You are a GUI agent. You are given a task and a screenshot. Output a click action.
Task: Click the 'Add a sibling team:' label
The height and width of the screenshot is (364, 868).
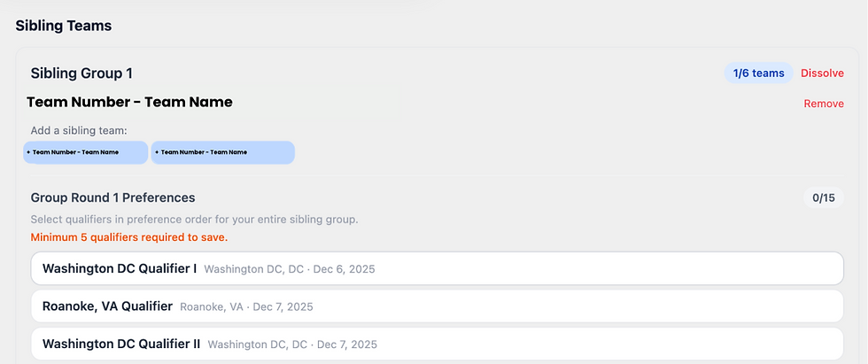pos(79,130)
